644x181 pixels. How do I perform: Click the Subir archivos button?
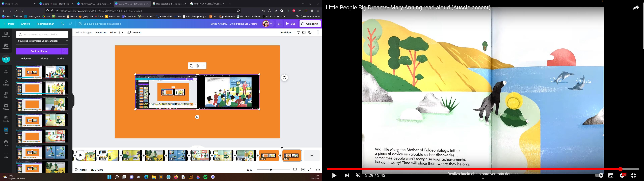pos(39,51)
